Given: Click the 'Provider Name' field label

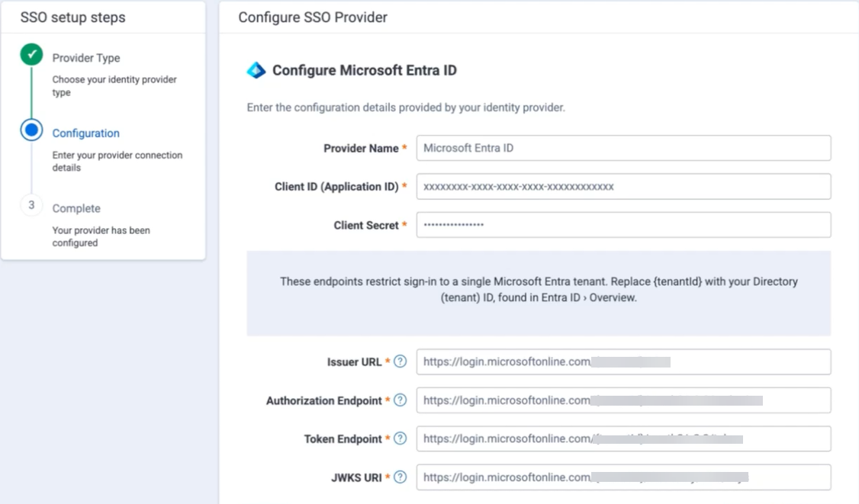Looking at the screenshot, I should [x=361, y=149].
